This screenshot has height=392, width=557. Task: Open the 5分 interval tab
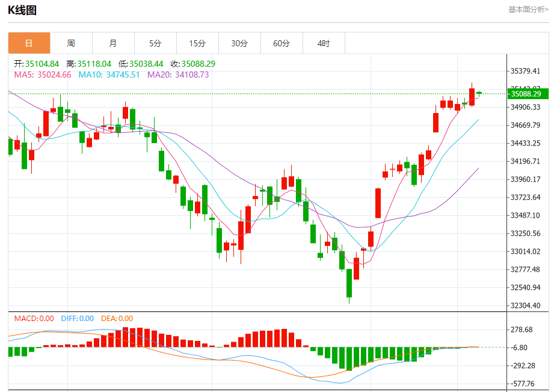(x=155, y=43)
